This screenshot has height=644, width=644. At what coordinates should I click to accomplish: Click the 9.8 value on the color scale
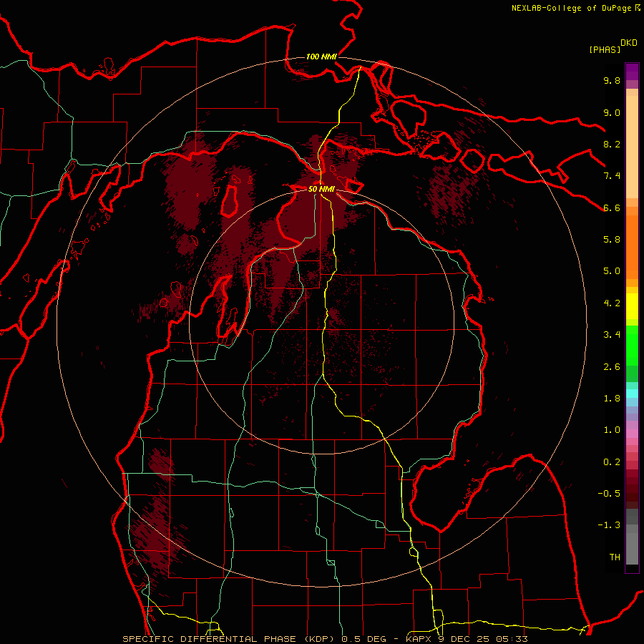point(612,80)
